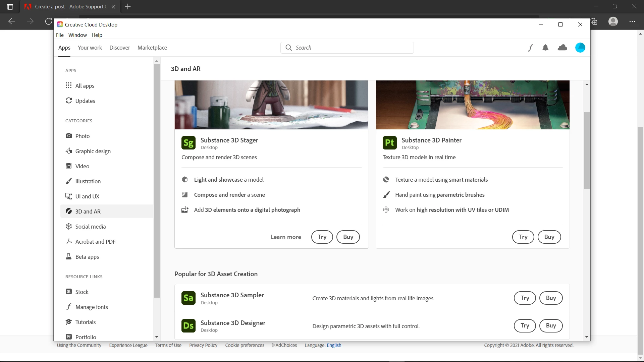Open the fonts icon in top bar

[x=530, y=48]
